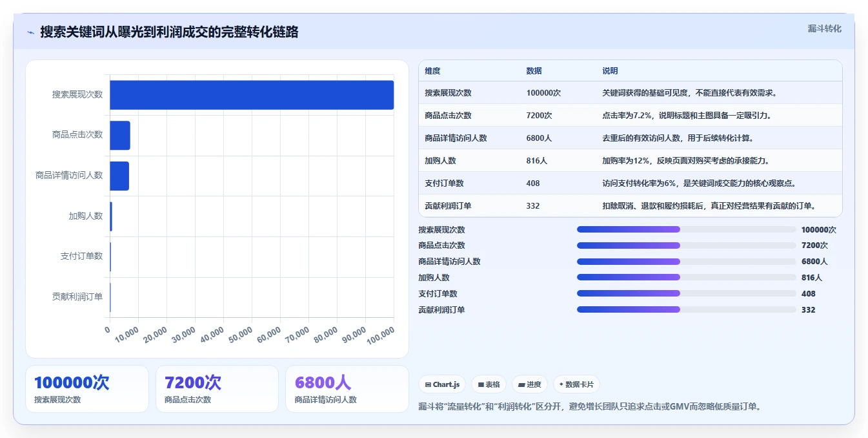The width and height of the screenshot is (868, 438).
Task: Click the 加购人数 progress bar
Action: pos(687,277)
